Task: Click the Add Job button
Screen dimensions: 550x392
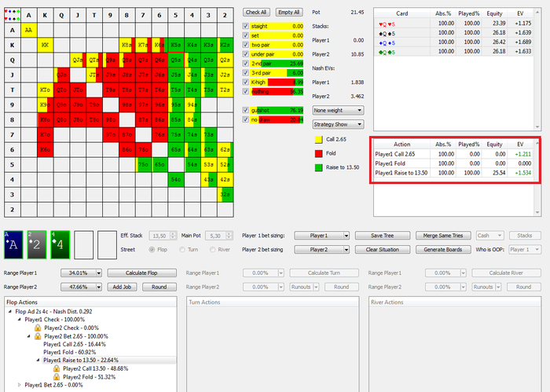Action: point(122,287)
